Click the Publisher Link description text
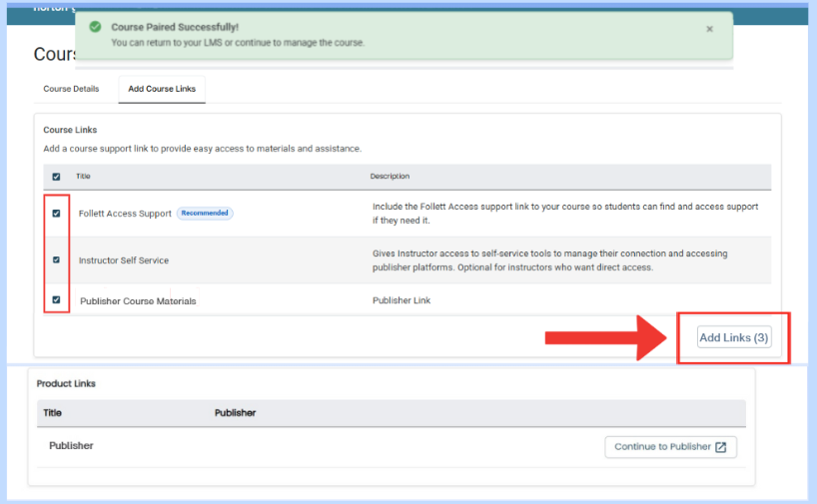Viewport: 817px width, 504px height. click(402, 300)
